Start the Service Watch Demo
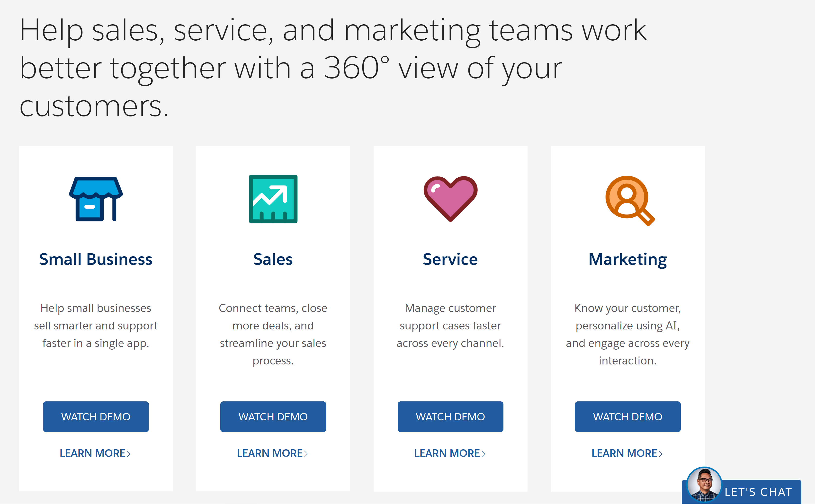Viewport: 815px width, 504px height. pos(450,417)
